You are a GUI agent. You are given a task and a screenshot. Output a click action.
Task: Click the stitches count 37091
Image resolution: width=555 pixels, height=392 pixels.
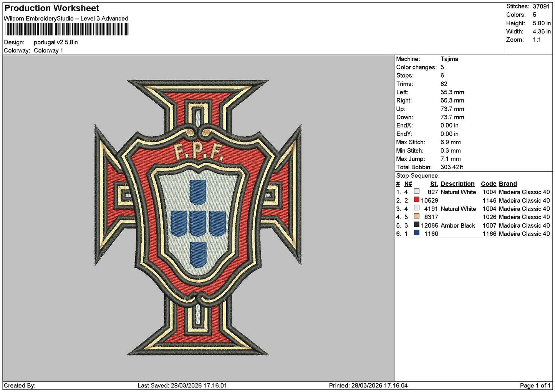coord(541,7)
